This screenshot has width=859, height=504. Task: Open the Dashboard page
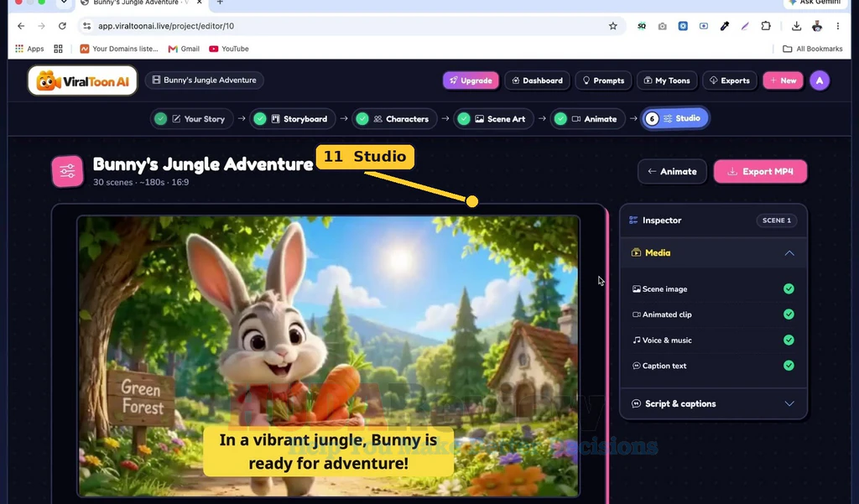click(x=537, y=81)
